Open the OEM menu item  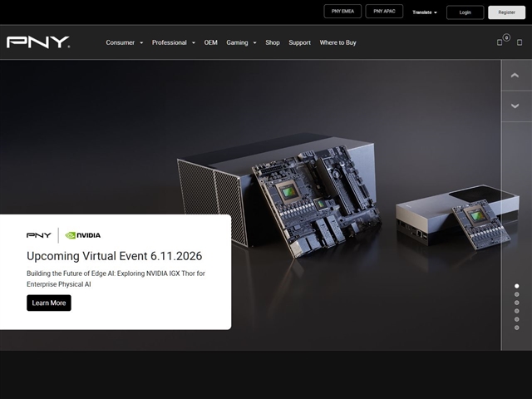click(x=210, y=42)
